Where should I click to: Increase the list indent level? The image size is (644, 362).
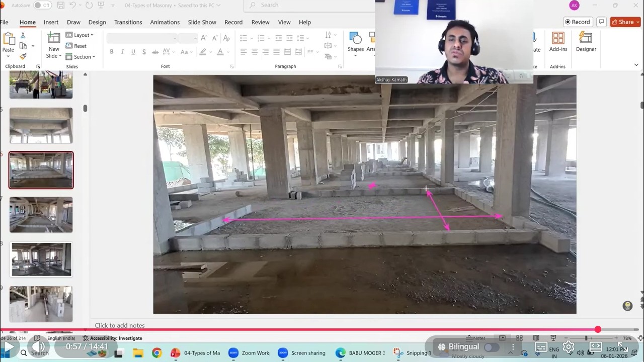tap(289, 38)
